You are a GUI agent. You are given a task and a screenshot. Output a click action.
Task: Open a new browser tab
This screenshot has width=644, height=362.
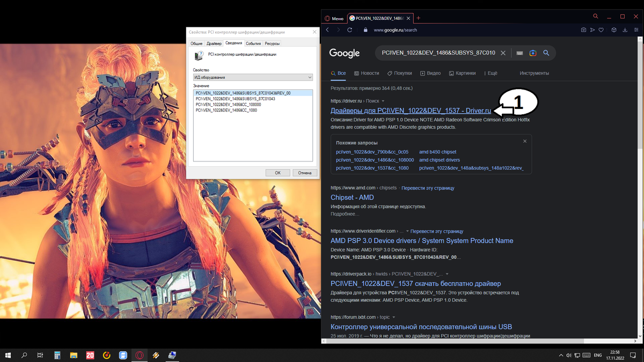(x=419, y=18)
